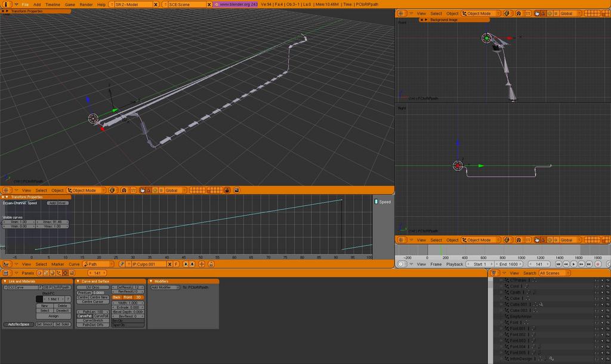
Task: Toggle the CurvePath option
Action: 85,316
